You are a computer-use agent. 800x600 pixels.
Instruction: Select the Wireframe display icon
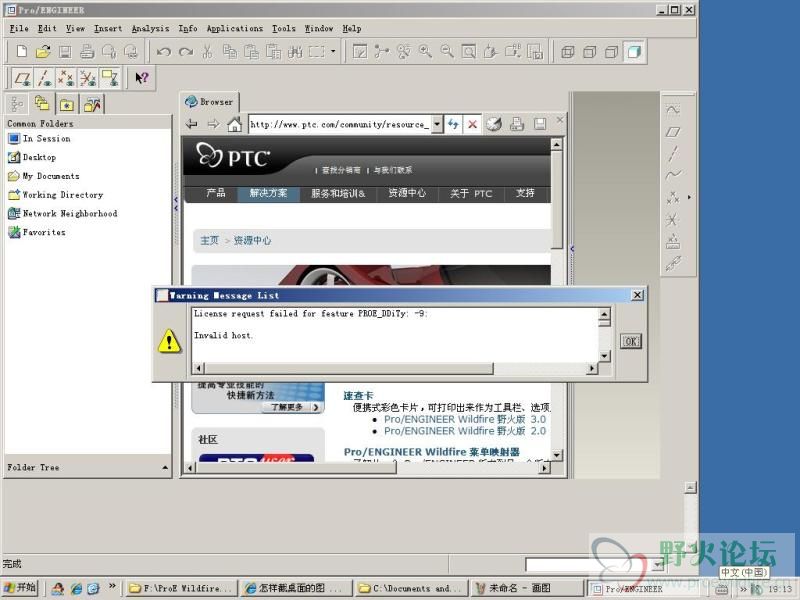point(567,52)
